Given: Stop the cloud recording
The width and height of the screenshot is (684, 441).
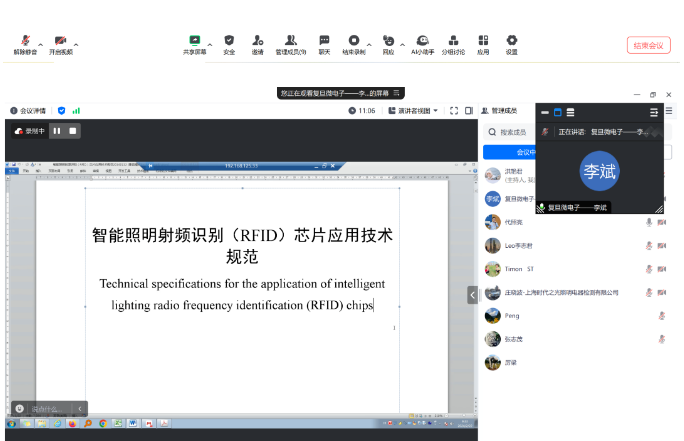Looking at the screenshot, I should point(72,131).
